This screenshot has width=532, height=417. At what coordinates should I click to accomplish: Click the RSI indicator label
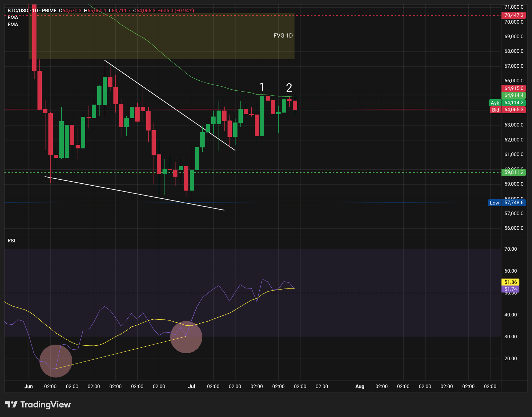coord(11,241)
